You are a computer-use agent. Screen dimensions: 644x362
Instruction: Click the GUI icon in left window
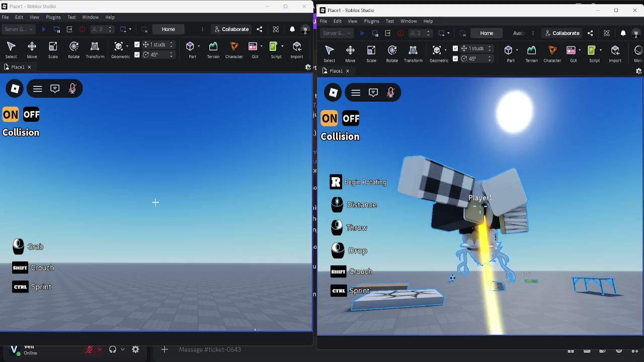tap(253, 49)
